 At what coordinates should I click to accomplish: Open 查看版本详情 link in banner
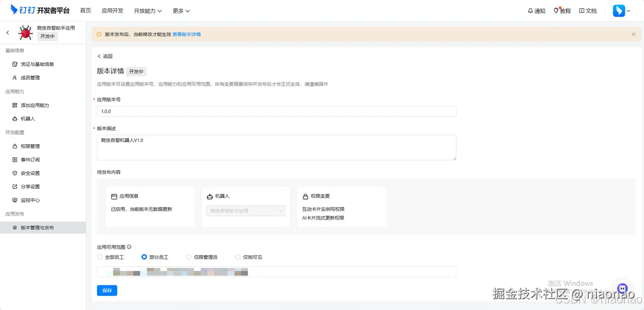pyautogui.click(x=186, y=34)
